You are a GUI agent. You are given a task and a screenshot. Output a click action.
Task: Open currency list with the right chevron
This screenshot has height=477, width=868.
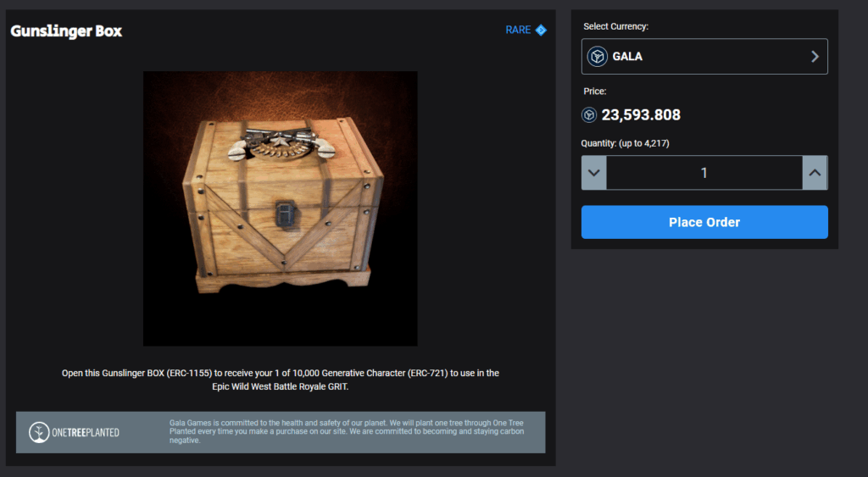(x=815, y=57)
